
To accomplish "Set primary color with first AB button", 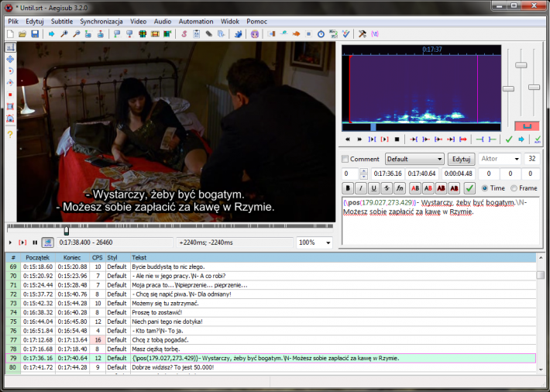I will point(415,188).
